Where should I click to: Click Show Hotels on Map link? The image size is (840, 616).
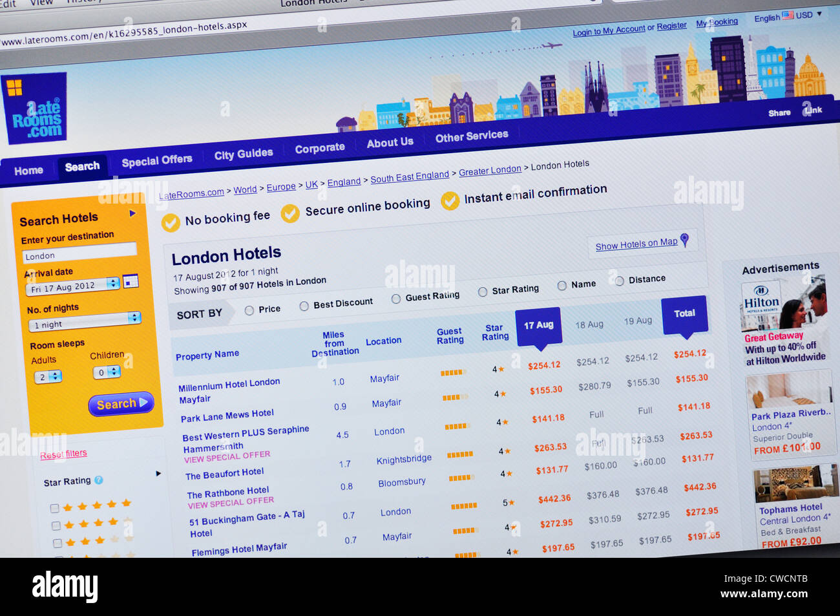(636, 244)
